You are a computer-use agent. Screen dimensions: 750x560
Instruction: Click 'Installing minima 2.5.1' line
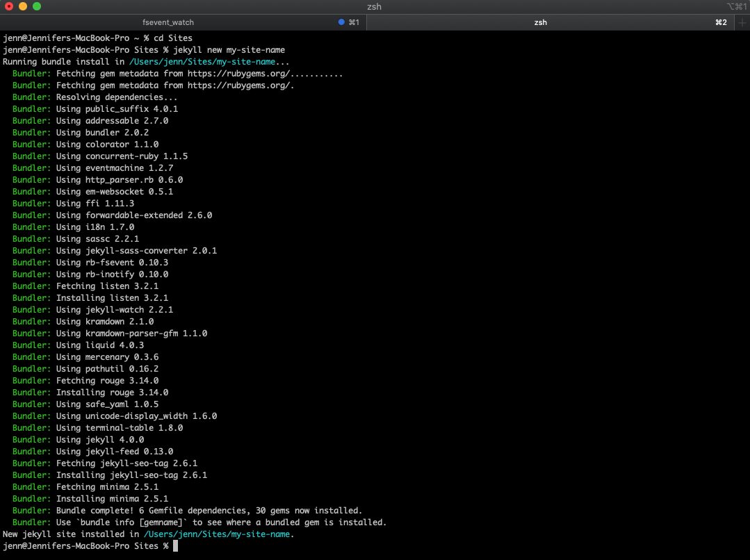point(112,498)
